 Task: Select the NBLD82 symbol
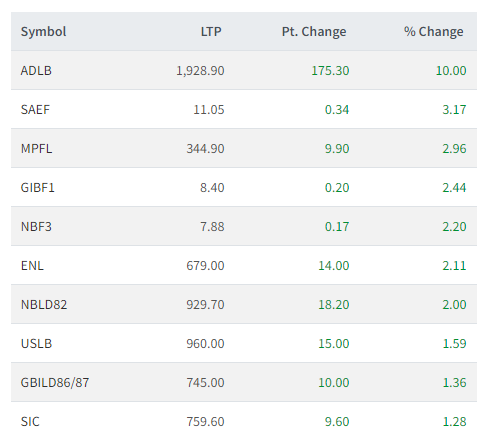point(44,305)
